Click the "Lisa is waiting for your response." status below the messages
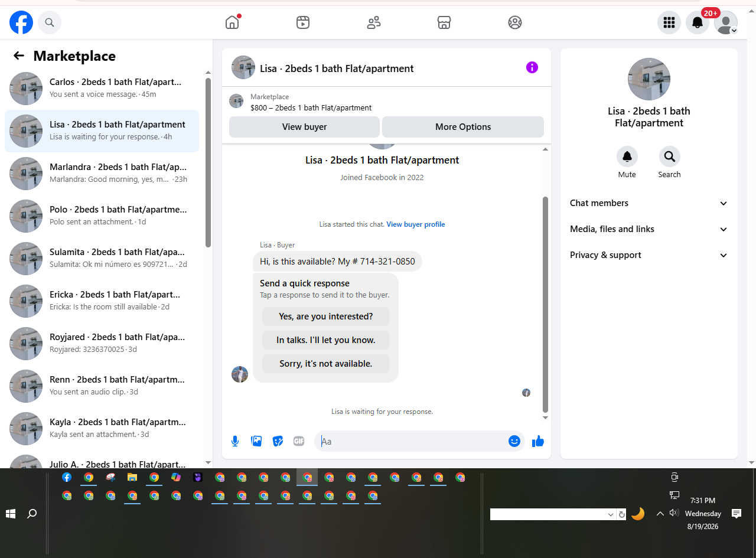The width and height of the screenshot is (756, 558). pos(382,412)
